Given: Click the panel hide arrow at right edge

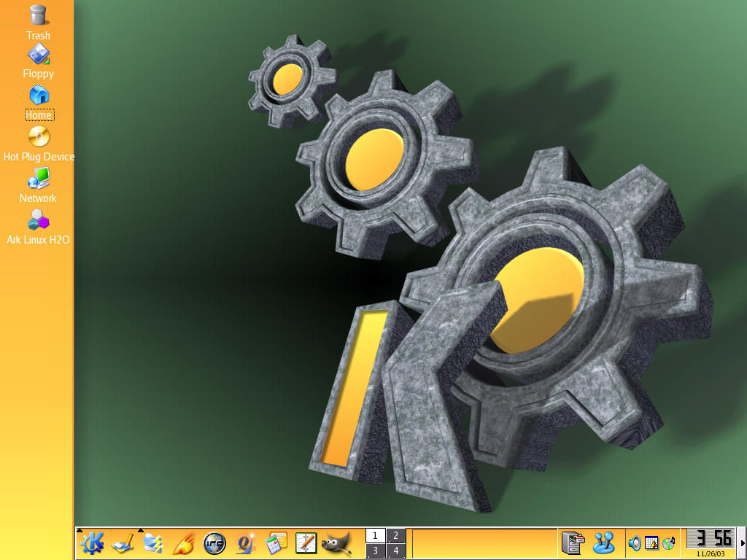Looking at the screenshot, I should point(743,543).
